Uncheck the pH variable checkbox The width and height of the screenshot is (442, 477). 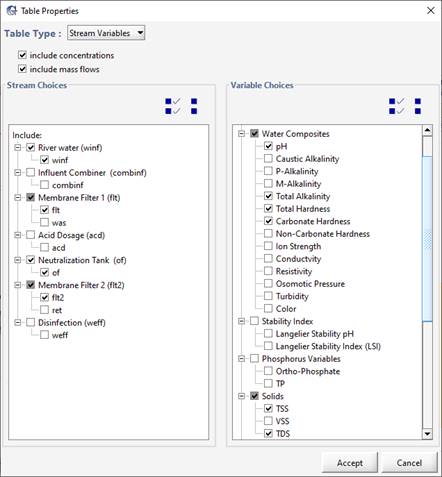268,146
